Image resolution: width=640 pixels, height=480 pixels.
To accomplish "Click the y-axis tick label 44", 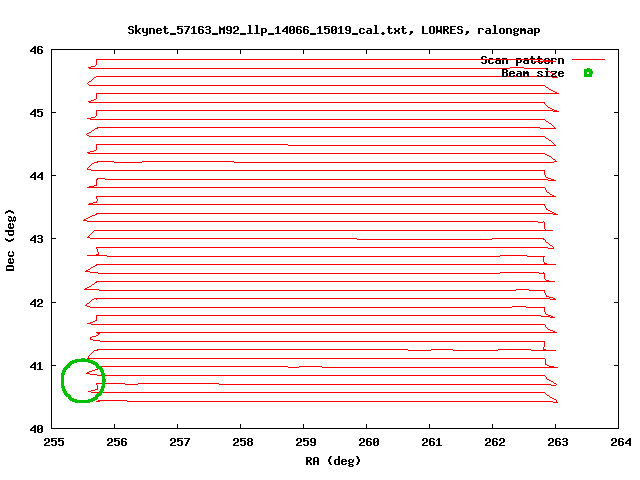I will tap(36, 176).
